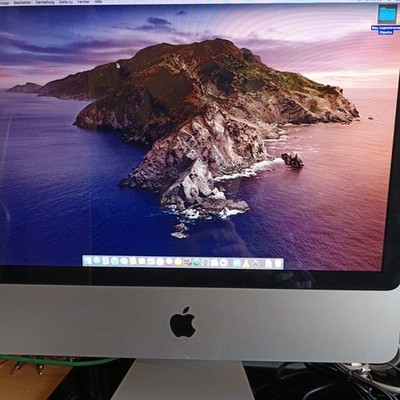This screenshot has height=400, width=400.
Task: Open the Darstellung menu
Action: 44,2
